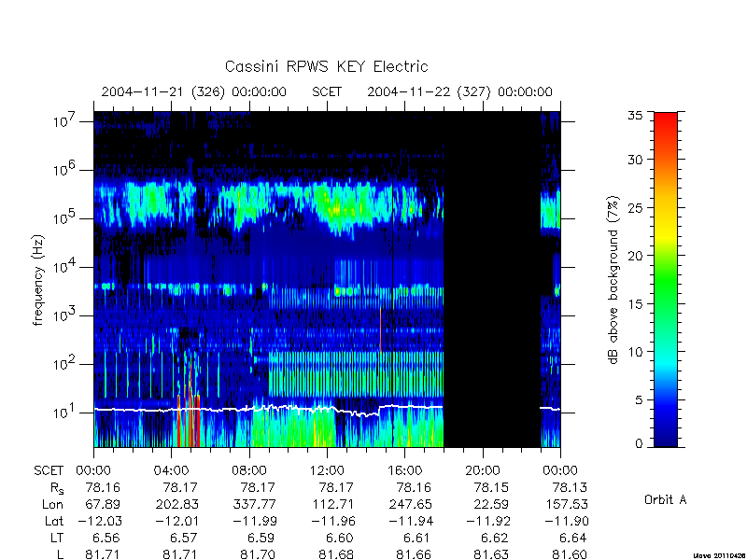This screenshot has width=747, height=560.
Task: Click the "20:00" time tick label
Action: click(x=483, y=471)
